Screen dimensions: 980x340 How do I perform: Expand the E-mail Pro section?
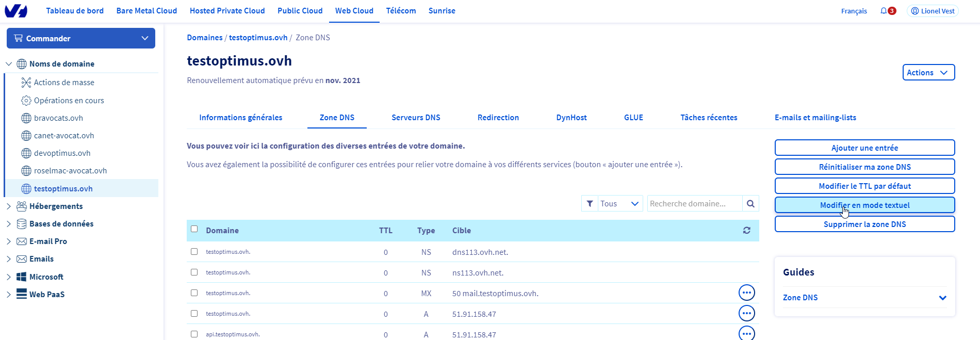[x=9, y=241]
